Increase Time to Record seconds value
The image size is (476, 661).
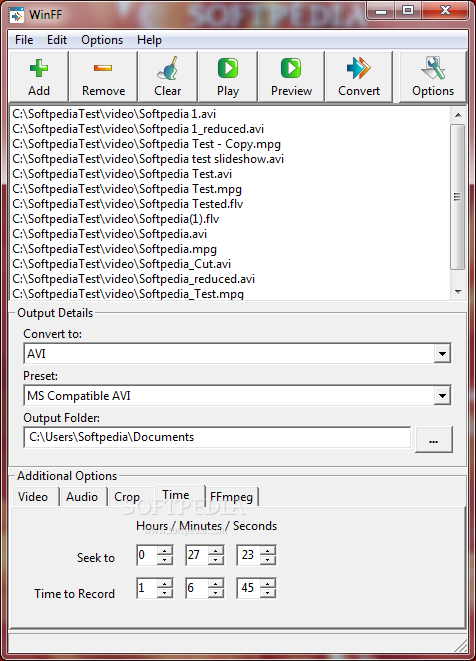267,583
